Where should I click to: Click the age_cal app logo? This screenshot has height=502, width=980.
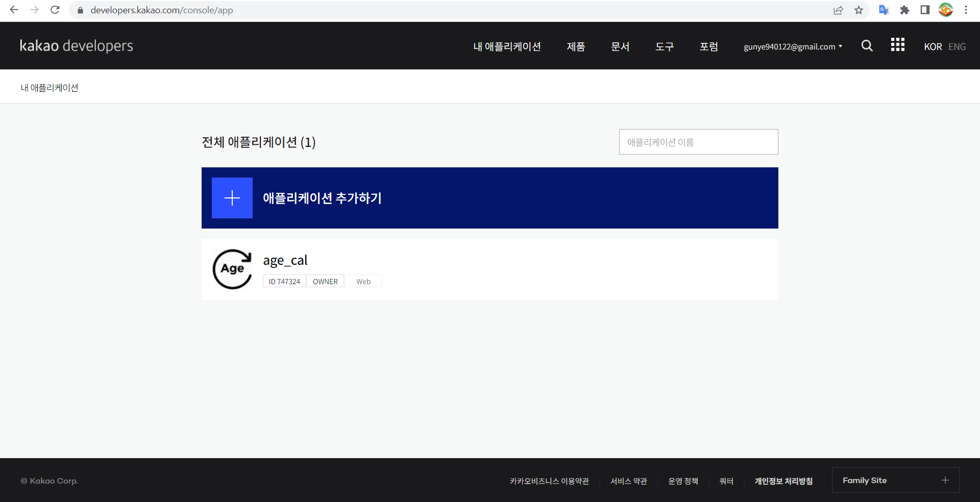coord(232,269)
